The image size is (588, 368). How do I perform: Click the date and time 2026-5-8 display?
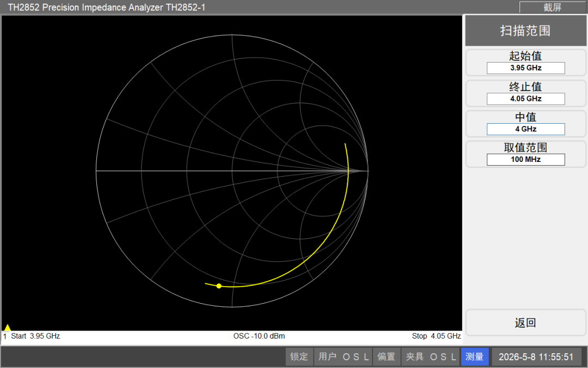click(x=536, y=357)
